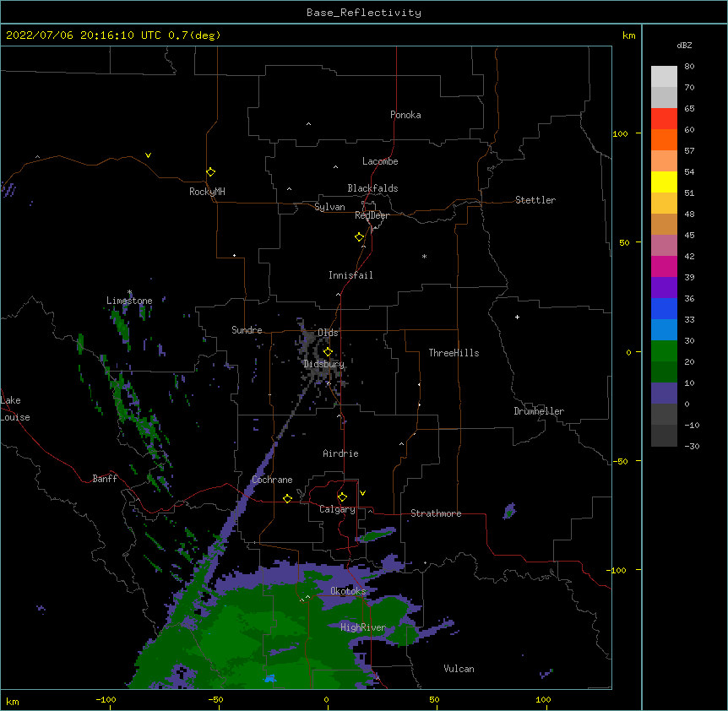Click the white asterisk marker east of Innisfail
728x711 pixels.
tap(424, 256)
